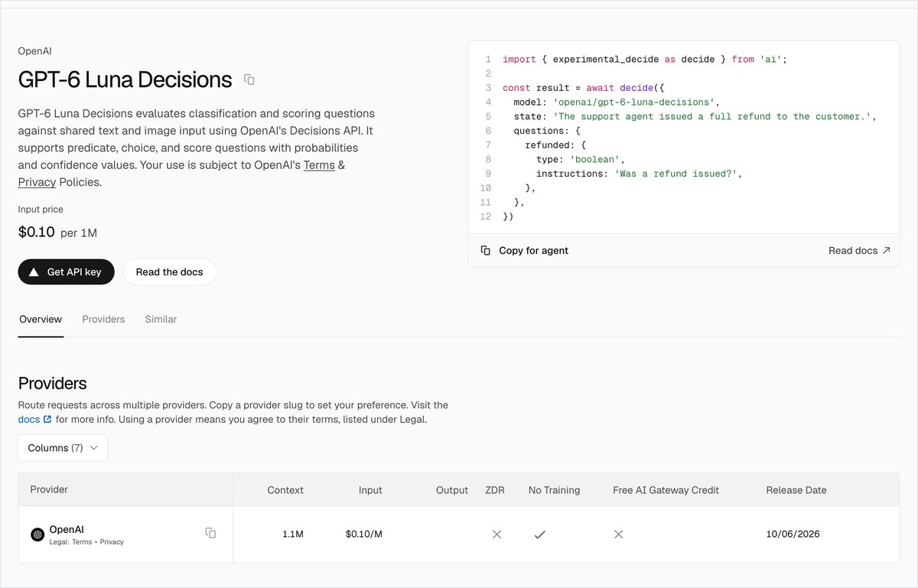The height and width of the screenshot is (588, 918).
Task: Switch to the Similar tab
Action: [x=161, y=320]
